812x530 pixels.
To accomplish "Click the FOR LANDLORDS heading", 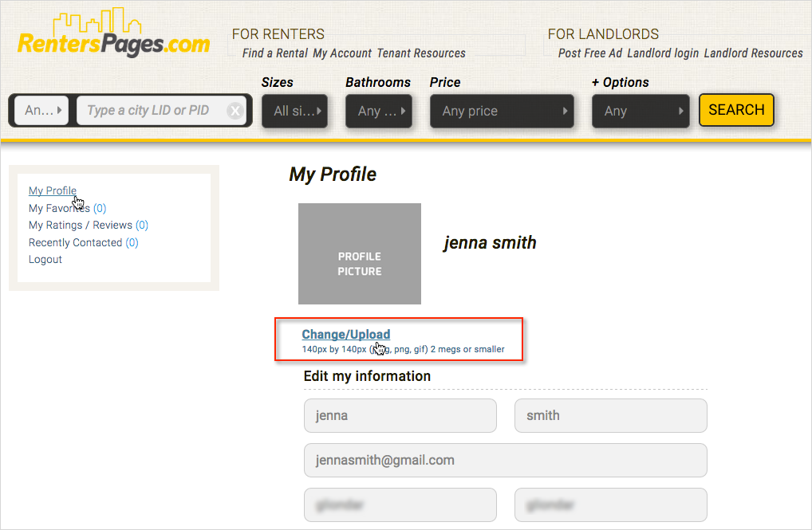I will pos(603,34).
